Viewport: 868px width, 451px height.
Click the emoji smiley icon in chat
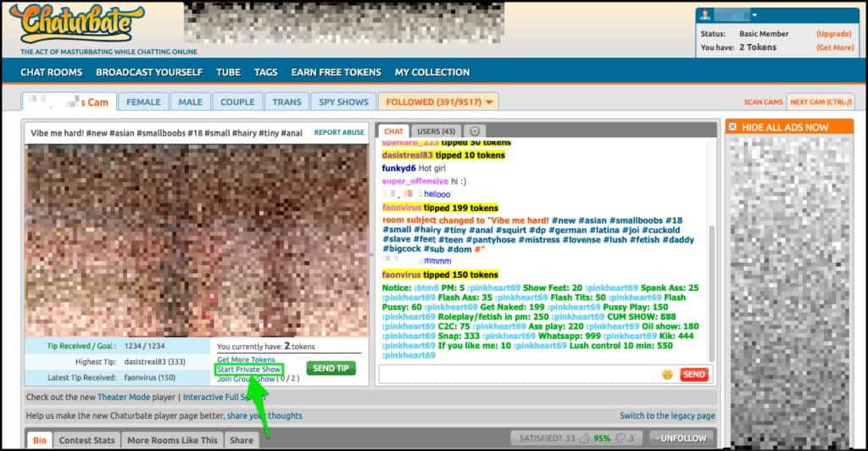pos(668,375)
